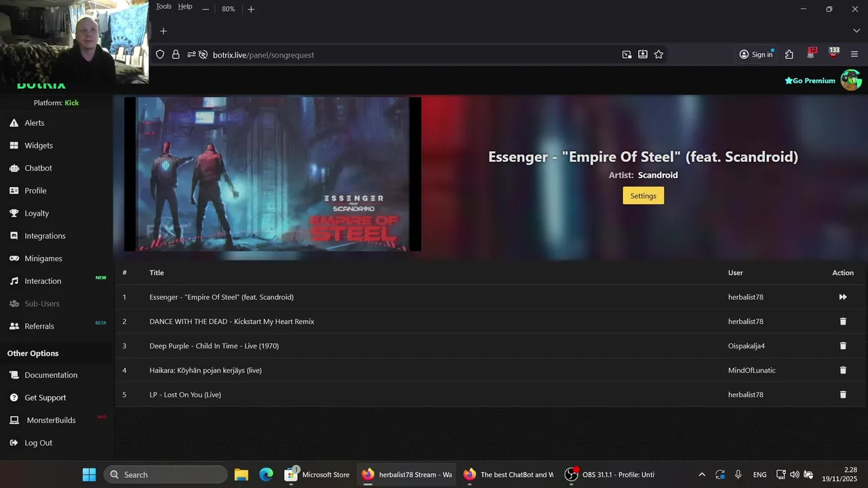This screenshot has width=868, height=488.
Task: Open the Firefox hamburger application menu
Action: tap(854, 54)
